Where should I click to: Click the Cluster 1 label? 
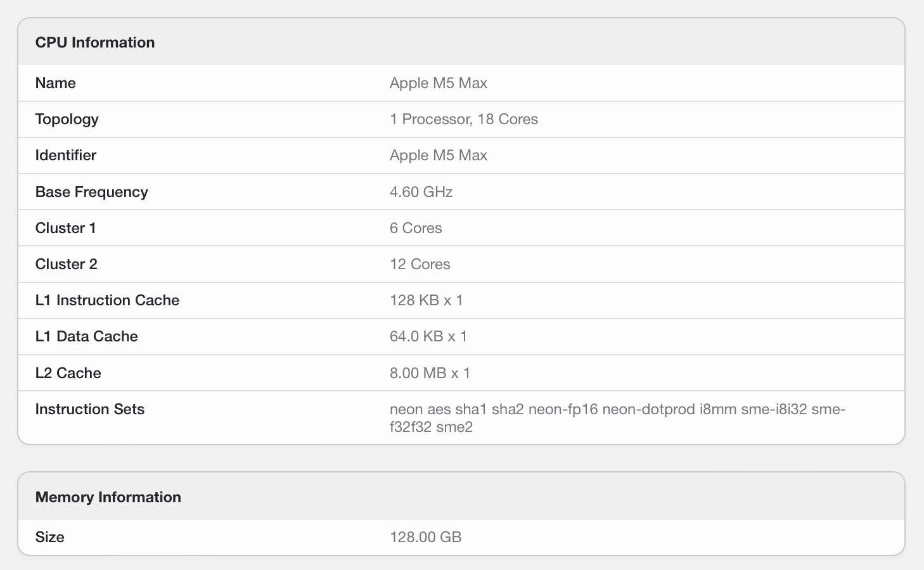(x=66, y=228)
